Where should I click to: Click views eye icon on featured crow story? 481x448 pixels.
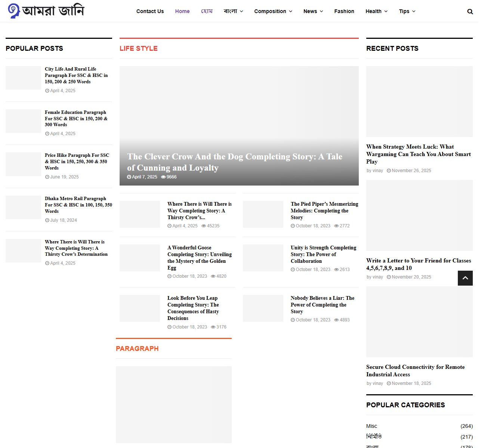tap(163, 177)
